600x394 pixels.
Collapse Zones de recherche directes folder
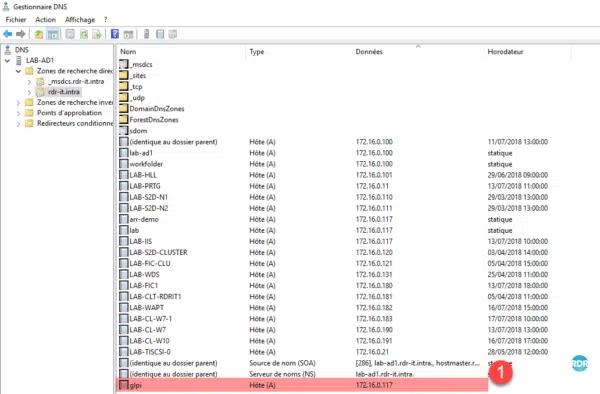[x=18, y=71]
